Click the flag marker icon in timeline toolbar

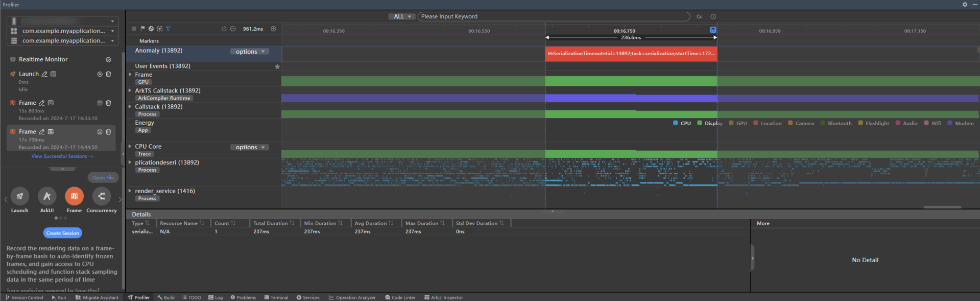tap(142, 29)
